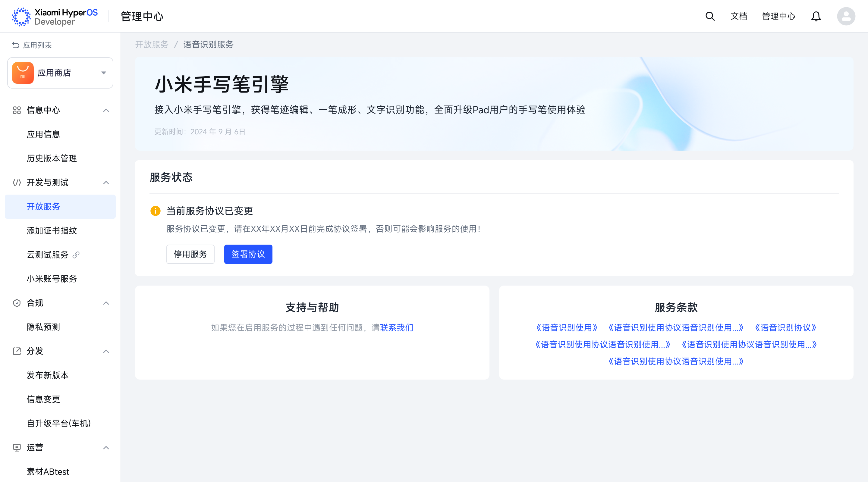Select 发布新版本 in the sidebar
Image resolution: width=868 pixels, height=482 pixels.
click(x=60, y=375)
